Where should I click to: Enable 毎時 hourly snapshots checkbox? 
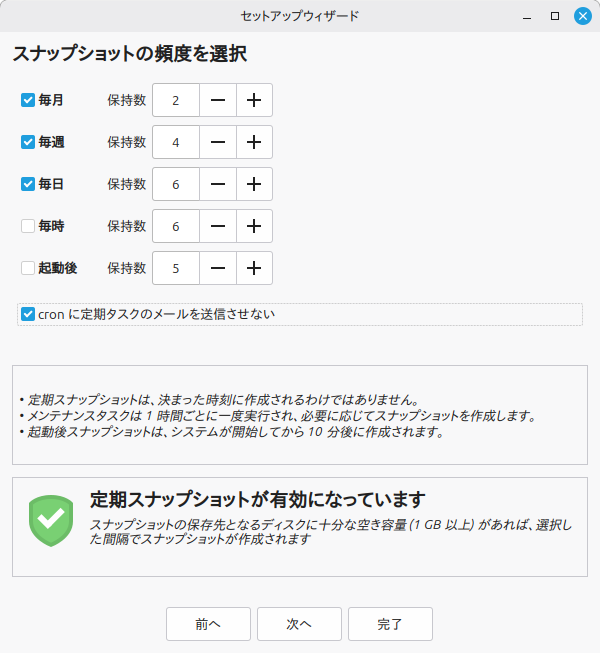pyautogui.click(x=28, y=226)
